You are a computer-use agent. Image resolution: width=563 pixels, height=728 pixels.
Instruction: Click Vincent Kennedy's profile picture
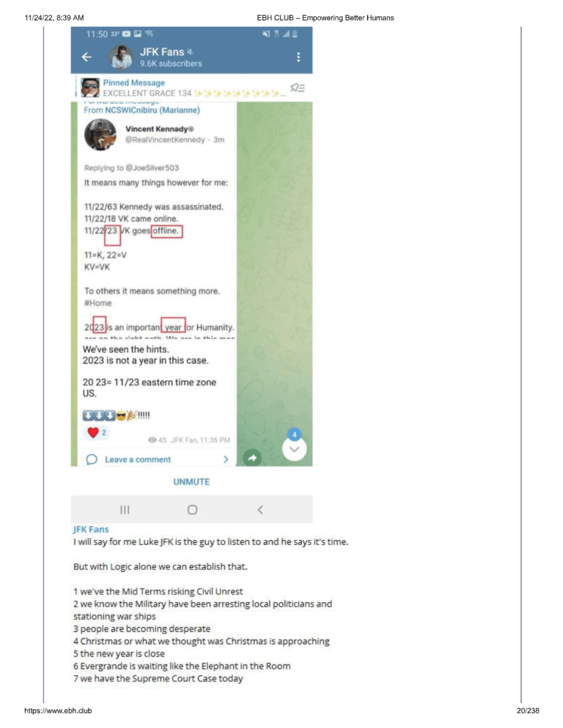(100, 134)
